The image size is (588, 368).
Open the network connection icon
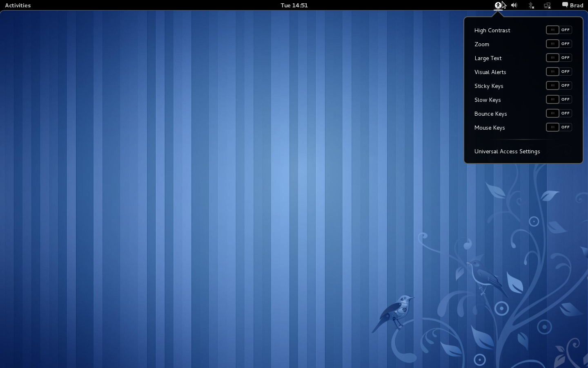pyautogui.click(x=547, y=5)
